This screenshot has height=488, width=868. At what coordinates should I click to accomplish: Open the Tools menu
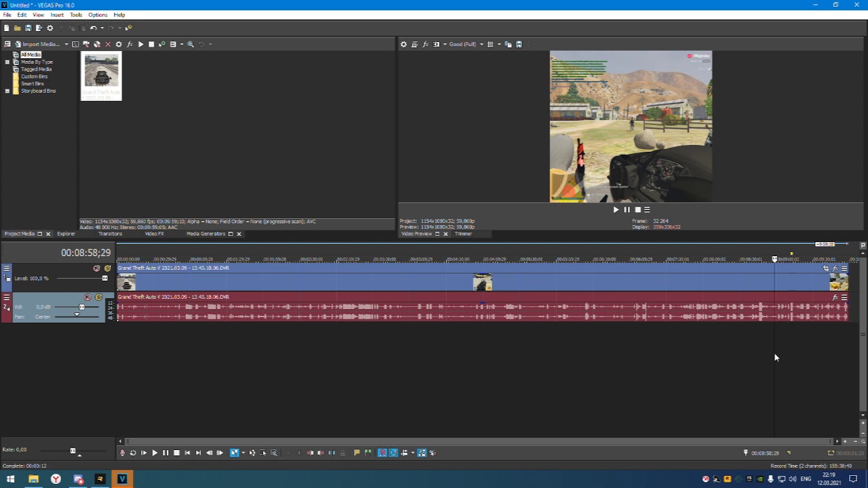point(76,15)
